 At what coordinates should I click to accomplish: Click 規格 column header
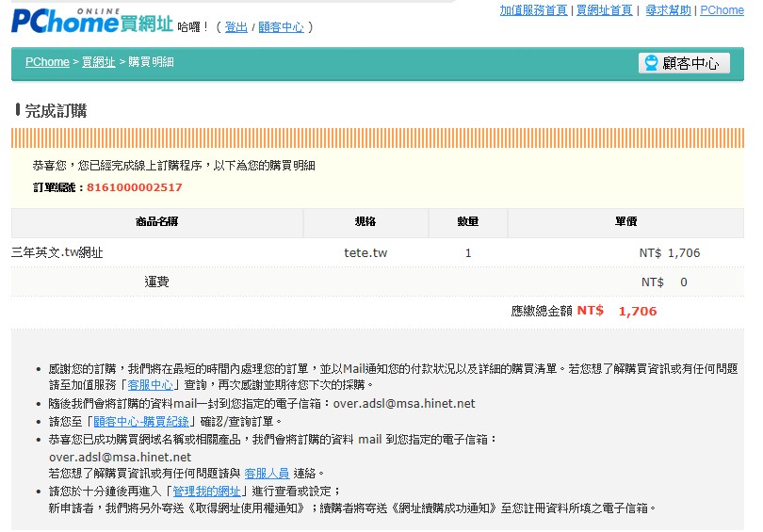(365, 222)
